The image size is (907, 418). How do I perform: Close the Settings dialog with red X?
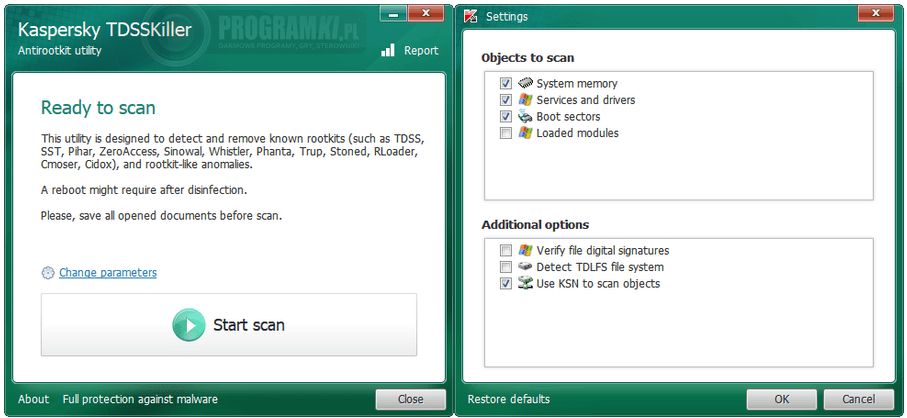876,12
